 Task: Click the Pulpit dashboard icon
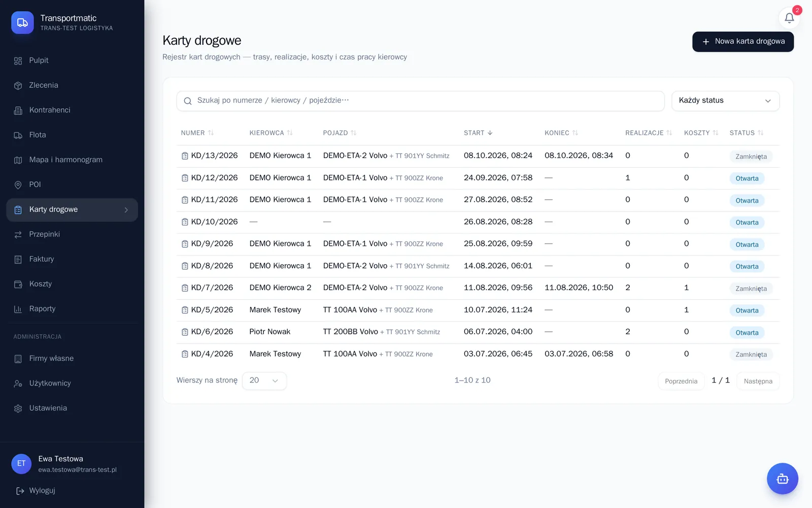(x=18, y=61)
